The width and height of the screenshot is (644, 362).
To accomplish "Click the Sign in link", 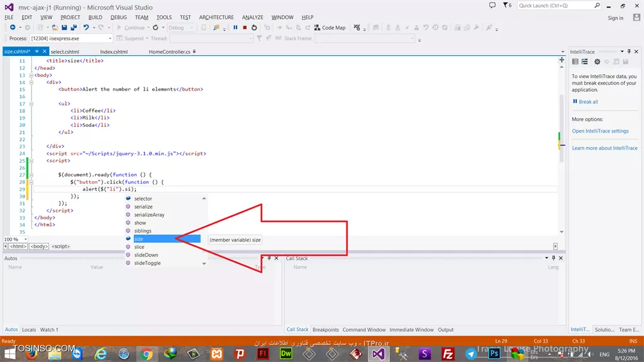I will (615, 18).
